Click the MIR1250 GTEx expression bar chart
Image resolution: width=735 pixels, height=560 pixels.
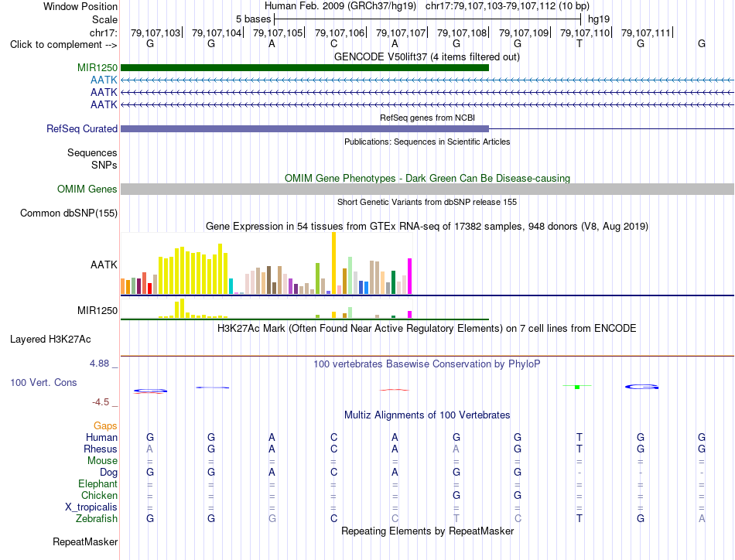pos(266,309)
